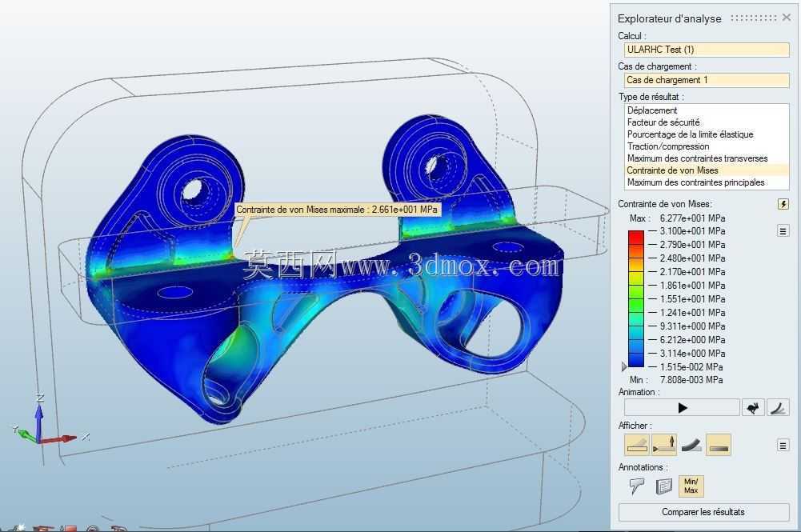
Task: Click Comparer les résultats button
Action: (703, 512)
